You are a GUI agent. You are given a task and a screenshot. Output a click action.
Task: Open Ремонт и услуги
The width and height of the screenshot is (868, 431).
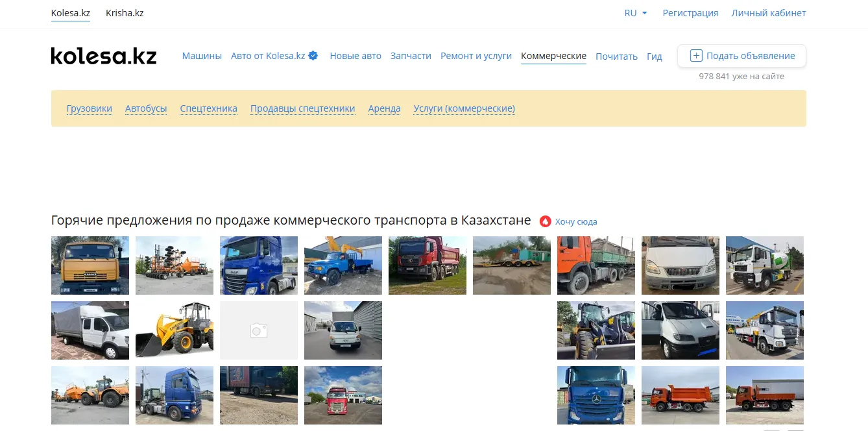click(x=476, y=56)
